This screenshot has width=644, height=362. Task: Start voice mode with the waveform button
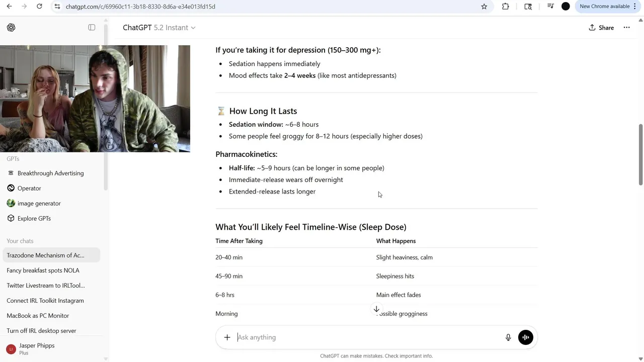(525, 337)
